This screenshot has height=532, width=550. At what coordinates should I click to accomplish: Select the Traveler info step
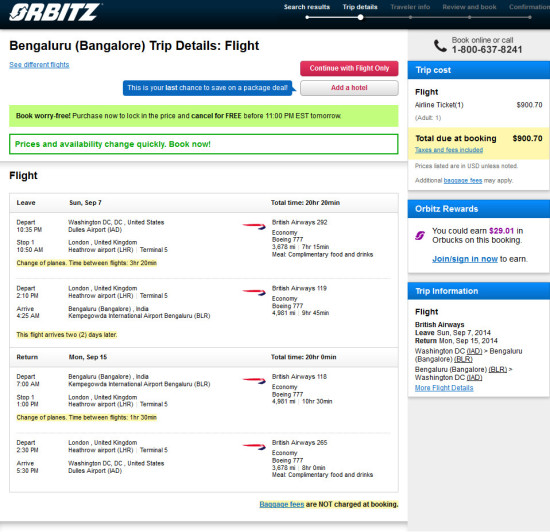[410, 7]
